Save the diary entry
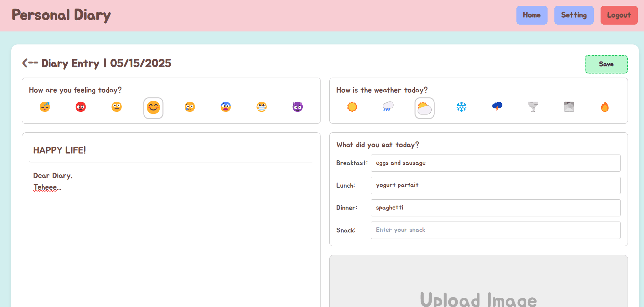644x307 pixels. (x=606, y=64)
